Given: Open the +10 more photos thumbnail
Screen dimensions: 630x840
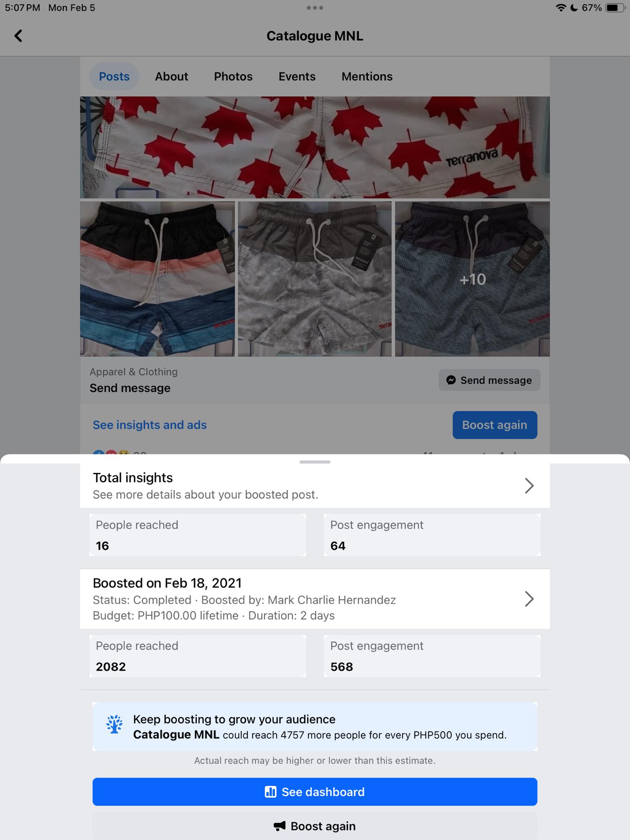Looking at the screenshot, I should (x=472, y=279).
